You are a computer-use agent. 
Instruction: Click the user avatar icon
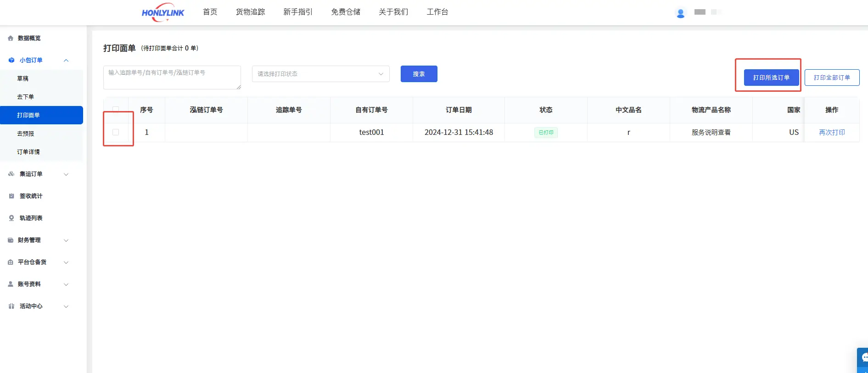coord(680,13)
